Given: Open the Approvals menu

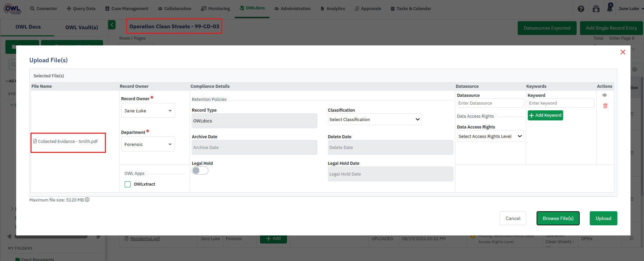Looking at the screenshot, I should click(x=368, y=9).
